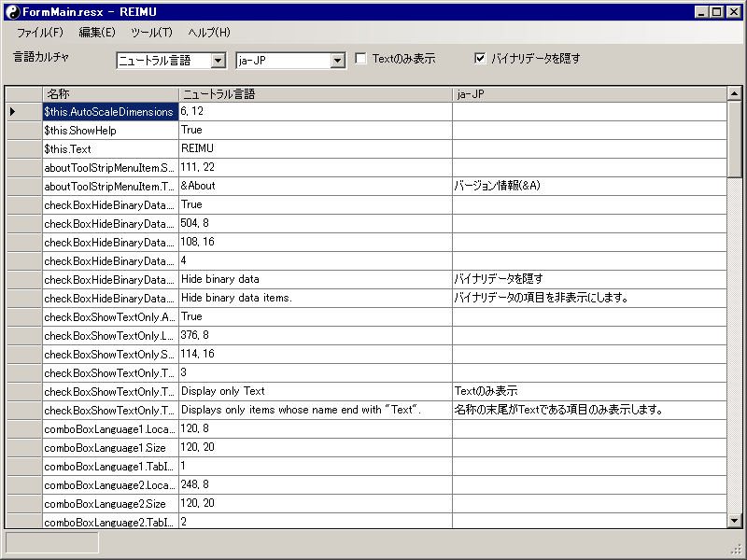Screen dimensions: 747x560
Task: Click the 名称の末尾がTextである項目のみ表示します。 cell
Action: 590,410
